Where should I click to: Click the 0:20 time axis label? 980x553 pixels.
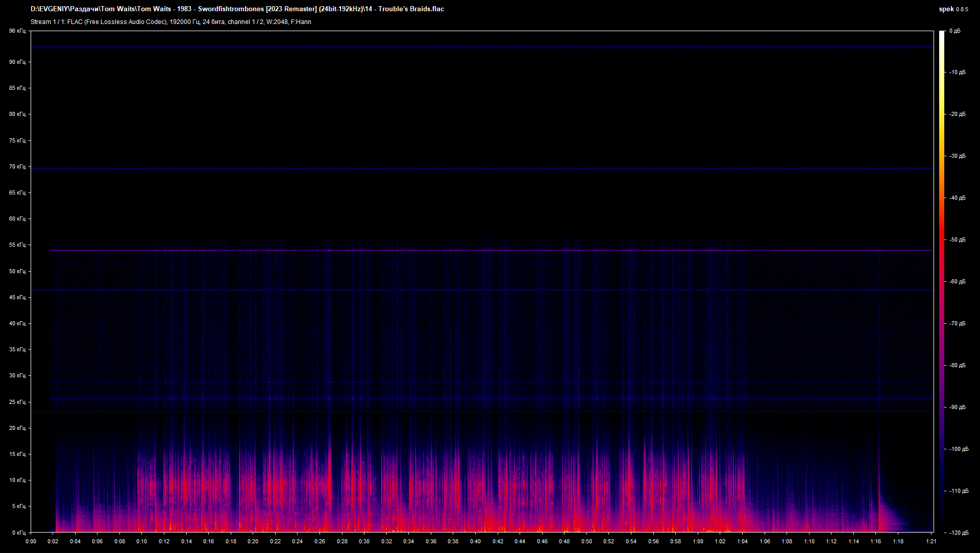click(x=253, y=542)
